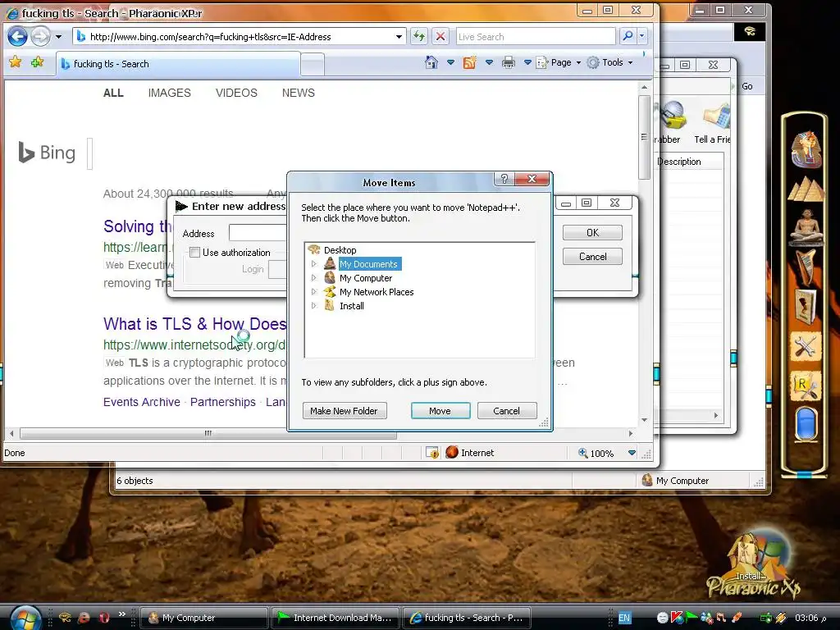
Task: Click the pyramids icon in sidebar dock
Action: (x=806, y=189)
